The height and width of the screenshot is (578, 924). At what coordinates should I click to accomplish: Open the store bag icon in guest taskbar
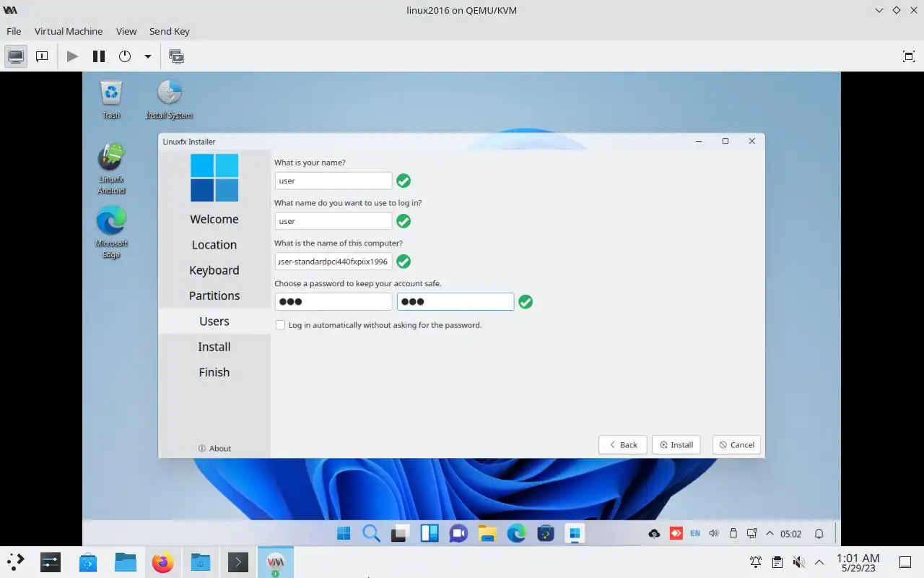[x=546, y=533]
